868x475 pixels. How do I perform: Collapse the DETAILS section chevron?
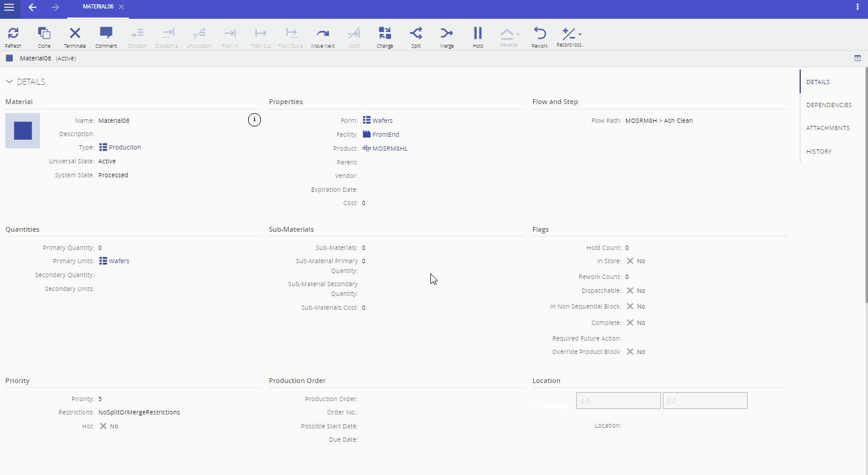tap(9, 82)
